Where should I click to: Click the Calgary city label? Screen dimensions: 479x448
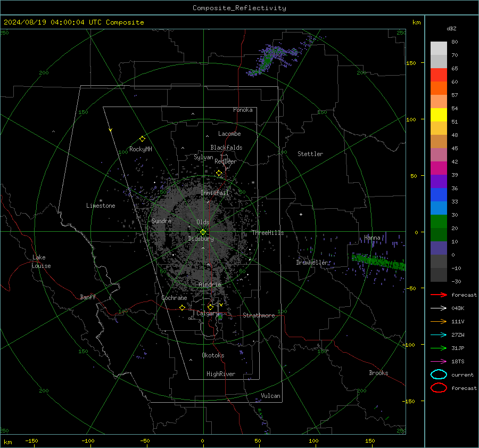208,313
